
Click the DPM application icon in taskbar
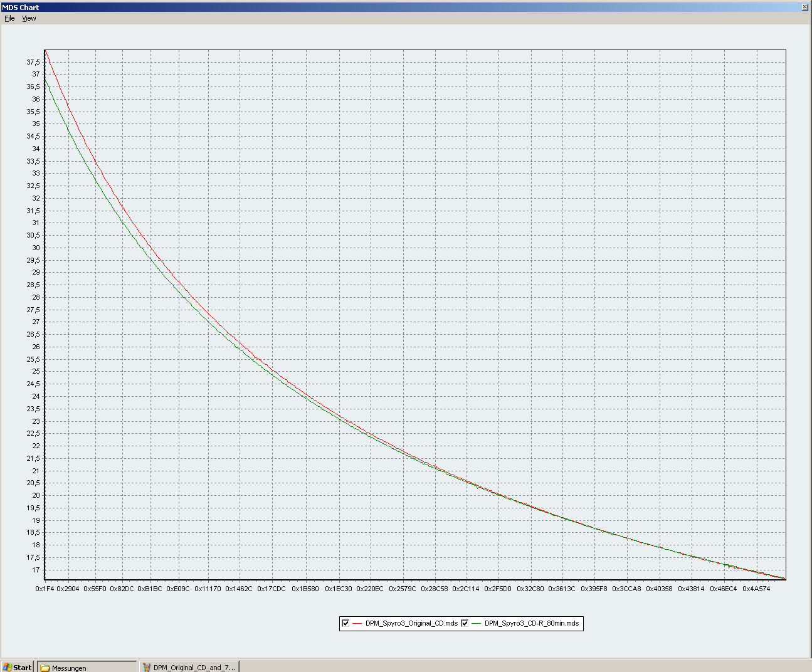click(x=147, y=668)
